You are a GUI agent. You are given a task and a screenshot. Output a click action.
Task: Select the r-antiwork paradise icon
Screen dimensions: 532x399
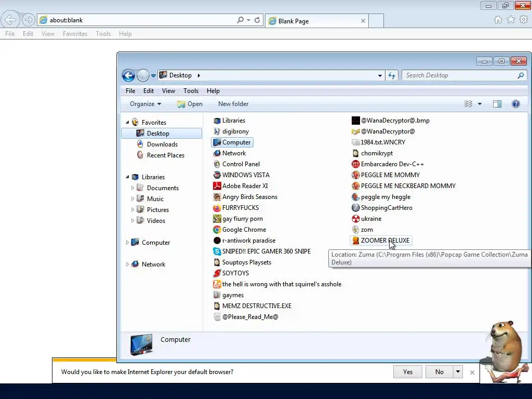(x=217, y=241)
